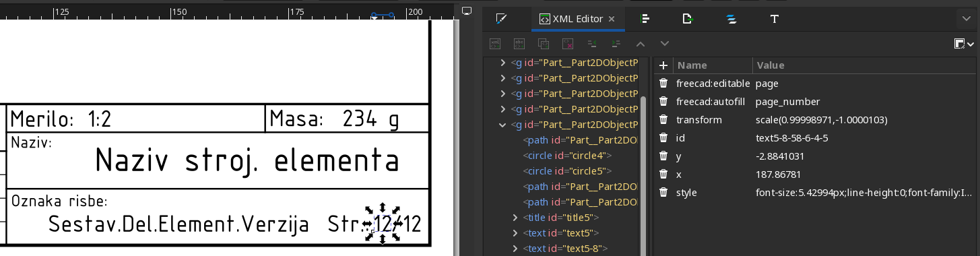Edit the x value 187.86781
980x256 pixels.
(x=778, y=174)
